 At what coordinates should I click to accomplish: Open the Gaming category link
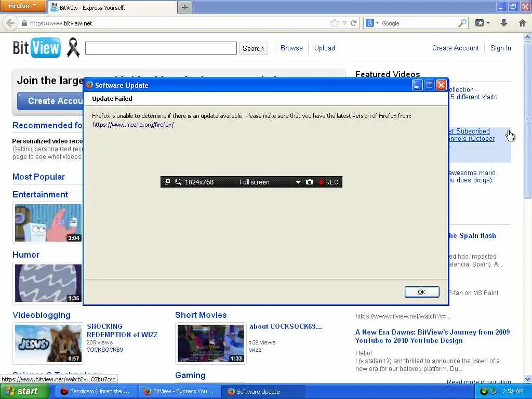pos(190,375)
